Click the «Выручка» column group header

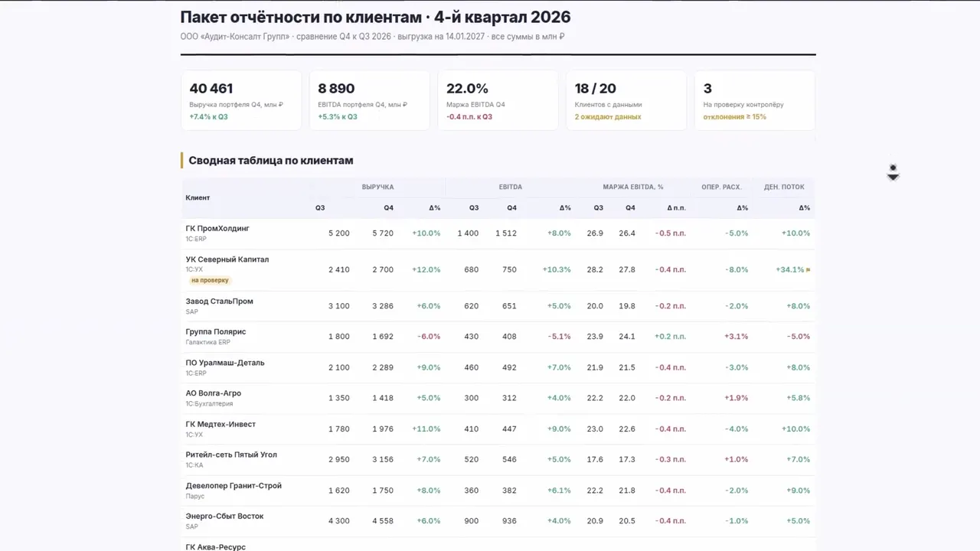click(x=377, y=187)
